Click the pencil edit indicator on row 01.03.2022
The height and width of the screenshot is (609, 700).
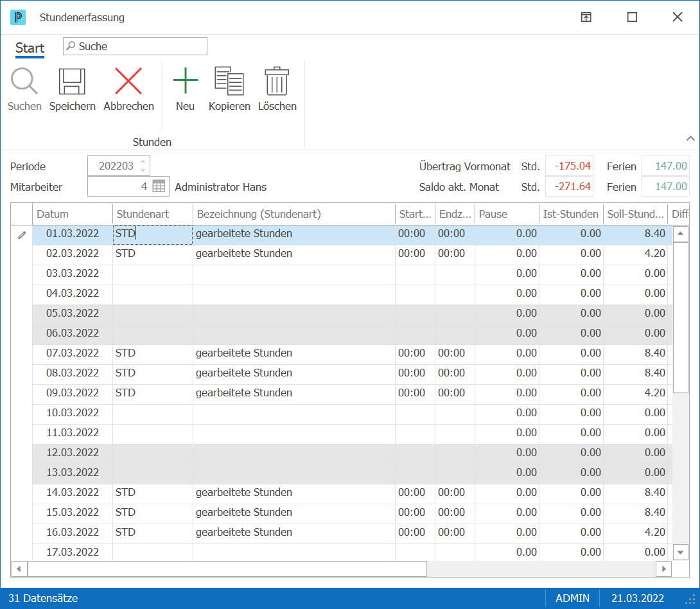(21, 235)
